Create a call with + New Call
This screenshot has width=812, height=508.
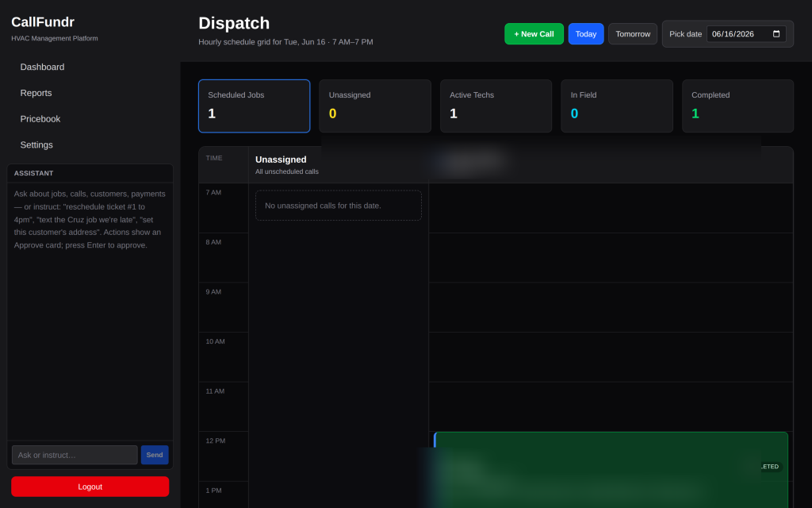pyautogui.click(x=534, y=33)
